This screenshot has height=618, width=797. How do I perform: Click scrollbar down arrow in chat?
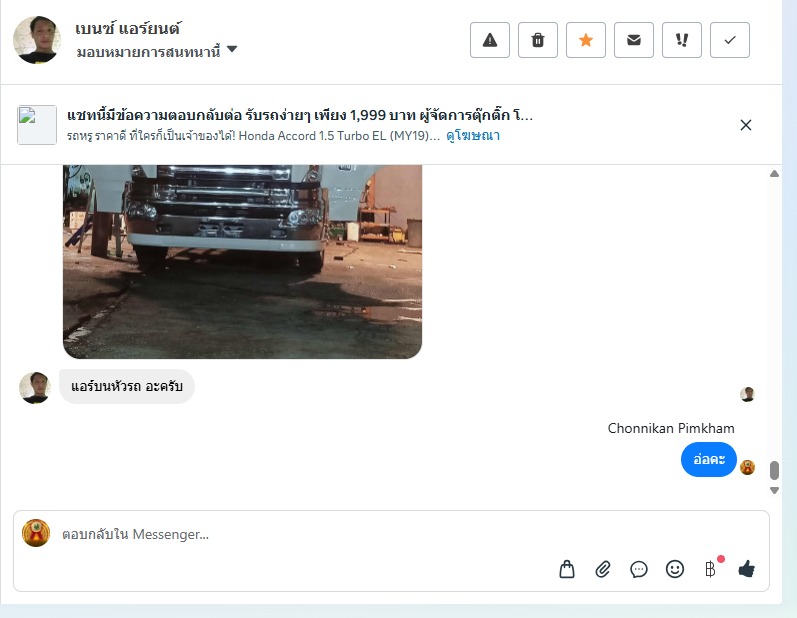pyautogui.click(x=774, y=490)
